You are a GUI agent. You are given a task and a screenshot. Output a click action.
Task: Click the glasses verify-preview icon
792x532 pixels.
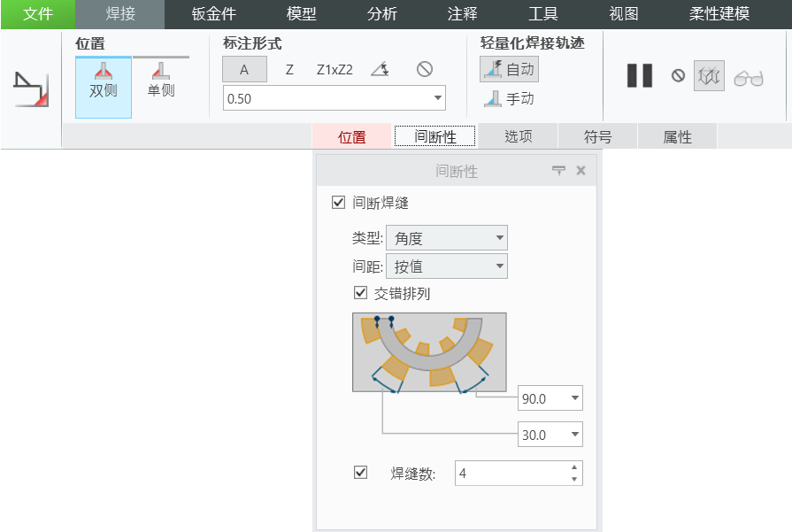point(749,78)
